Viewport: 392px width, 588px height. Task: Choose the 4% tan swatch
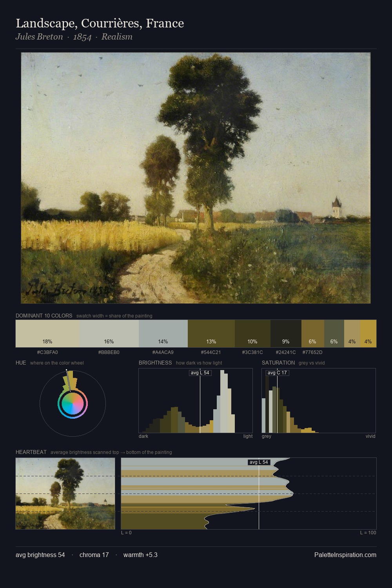click(352, 334)
